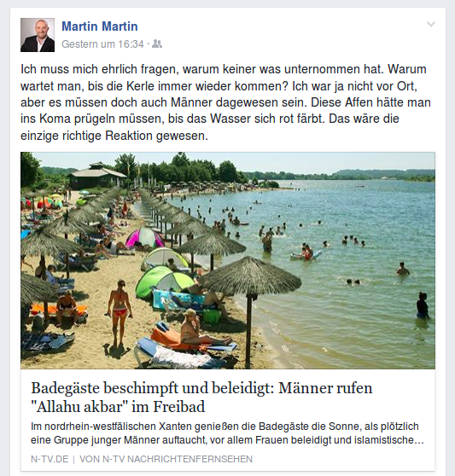
Task: Click the article description about Xanten
Action: (227, 433)
